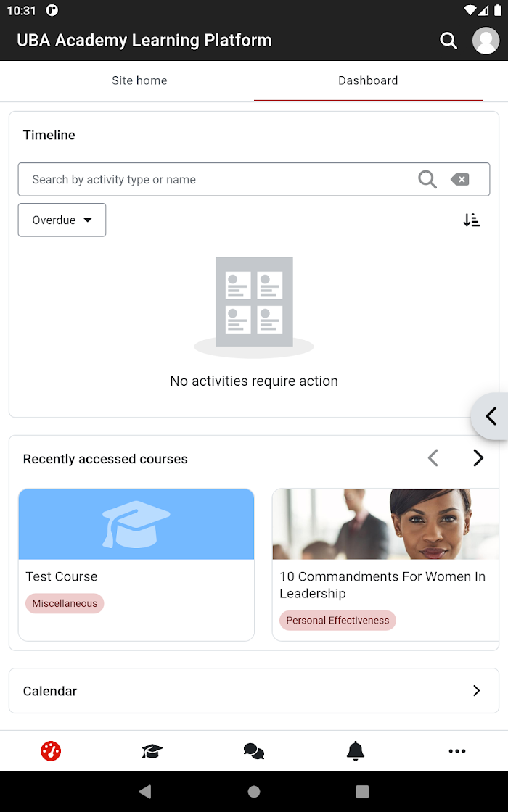
Task: Tap the timeline search magnifier icon
Action: 427,179
